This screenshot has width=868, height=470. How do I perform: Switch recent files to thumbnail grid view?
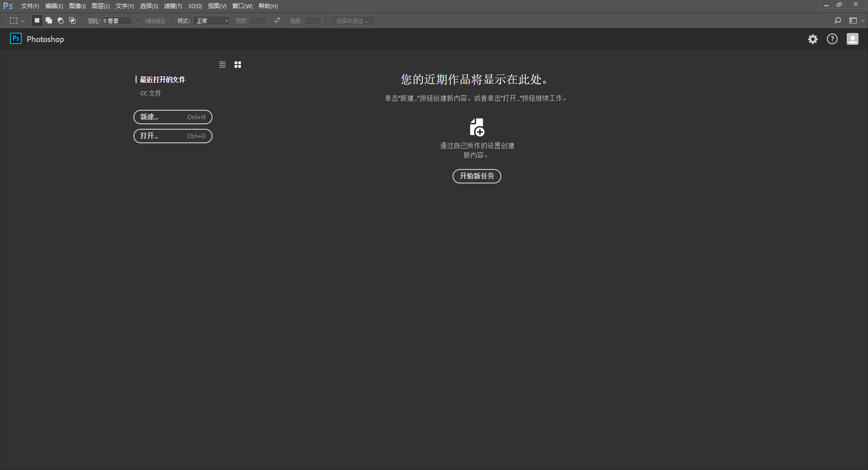point(238,65)
